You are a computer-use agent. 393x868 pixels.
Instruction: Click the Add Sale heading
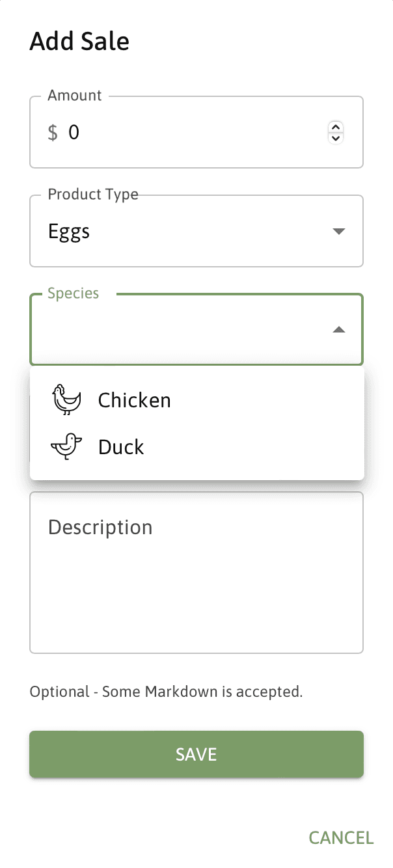point(79,41)
